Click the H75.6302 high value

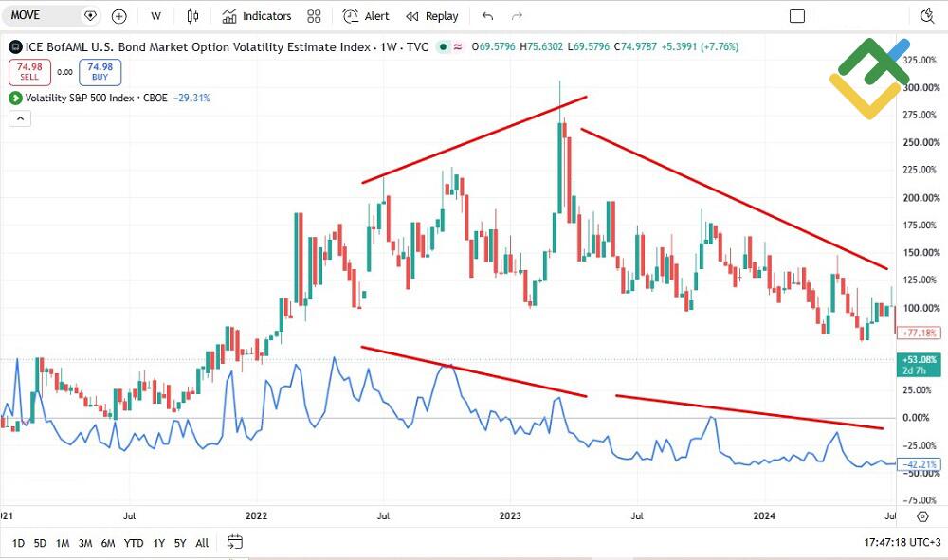(x=541, y=46)
